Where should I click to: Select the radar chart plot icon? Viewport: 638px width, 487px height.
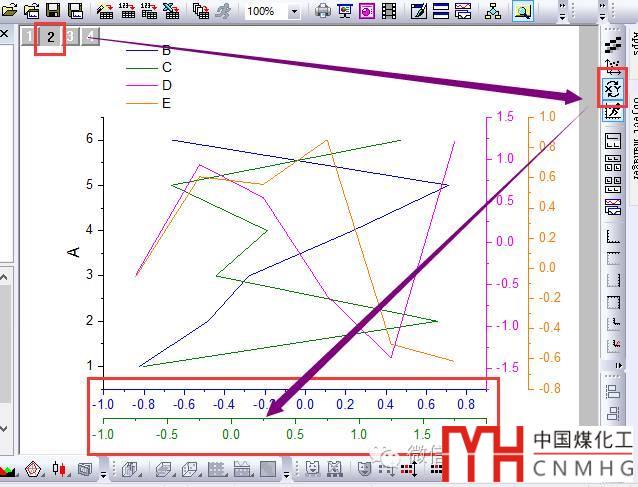(33, 470)
